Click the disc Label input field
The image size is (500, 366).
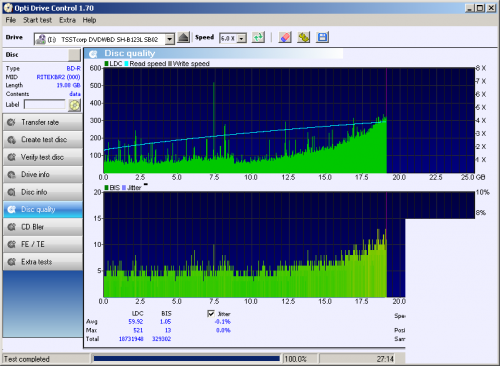(x=45, y=104)
